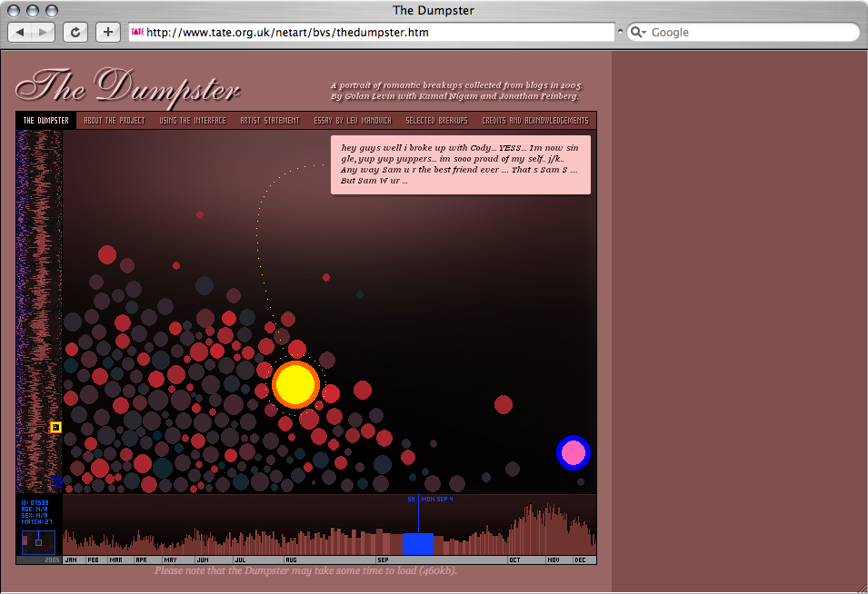Click the browser forward arrow button
The height and width of the screenshot is (594, 868).
click(44, 32)
